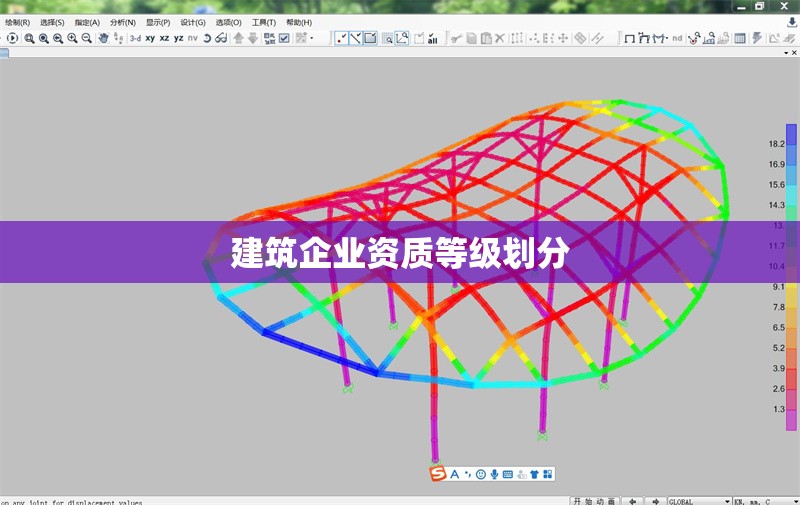
Task: Click the download arrow icon at top right
Action: coord(791,22)
